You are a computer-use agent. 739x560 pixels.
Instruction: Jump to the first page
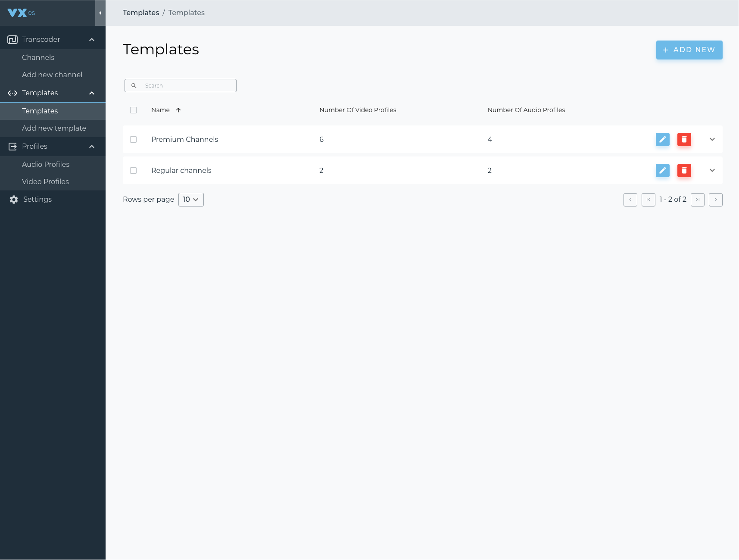(x=649, y=200)
